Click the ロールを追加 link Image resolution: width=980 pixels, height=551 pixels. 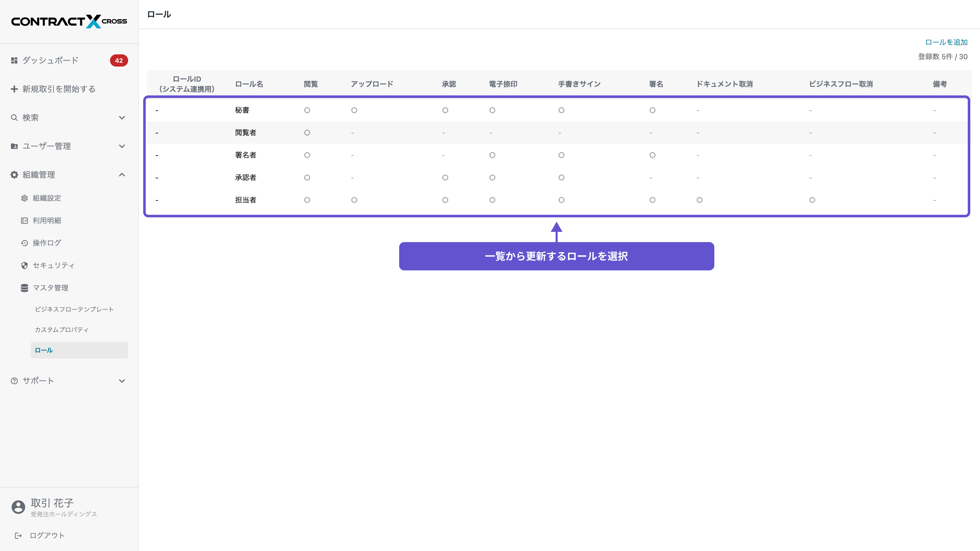point(946,42)
